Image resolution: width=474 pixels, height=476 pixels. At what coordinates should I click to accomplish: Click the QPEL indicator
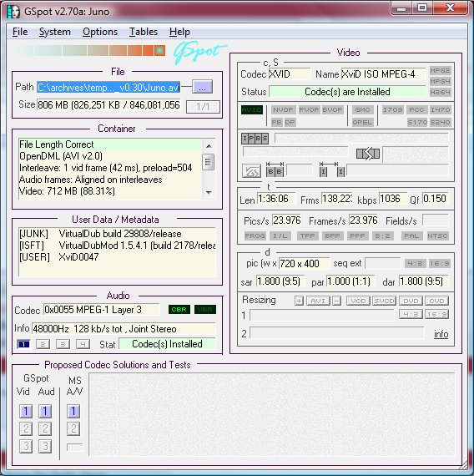362,122
